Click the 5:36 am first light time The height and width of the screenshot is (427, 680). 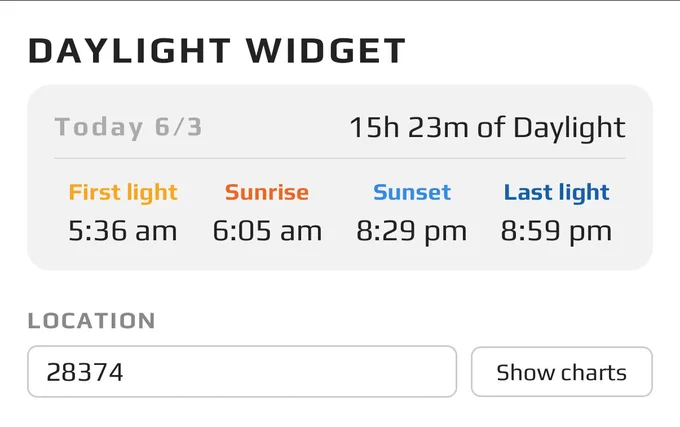click(123, 231)
